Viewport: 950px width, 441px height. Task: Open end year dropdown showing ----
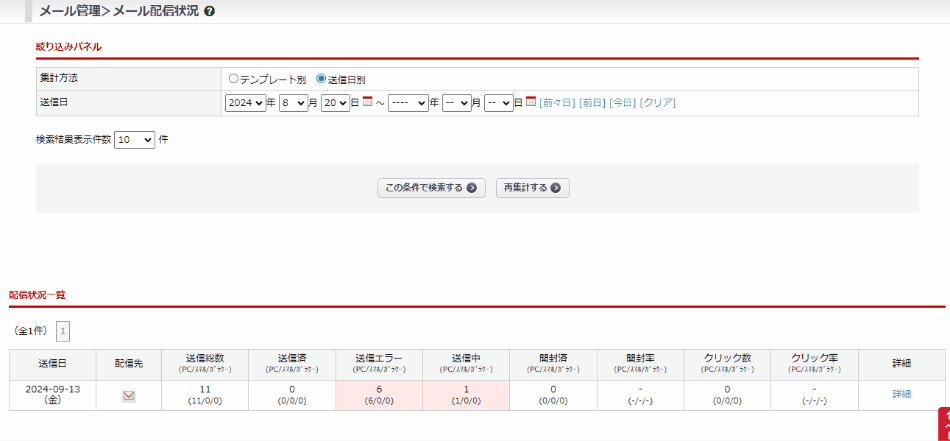(x=408, y=103)
